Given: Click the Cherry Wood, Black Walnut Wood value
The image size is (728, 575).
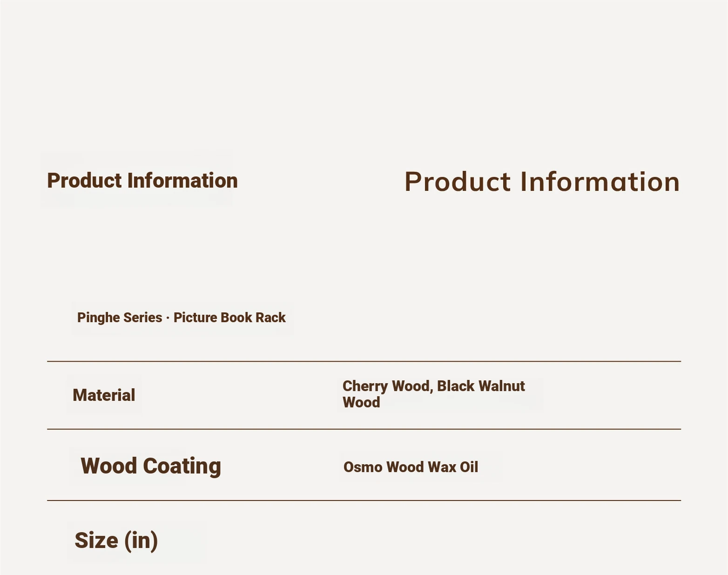Looking at the screenshot, I should 434,394.
